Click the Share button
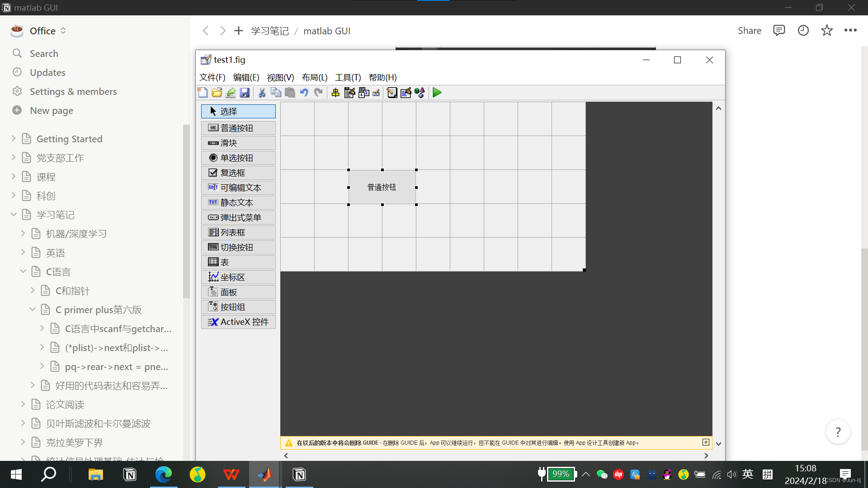Image resolution: width=868 pixels, height=488 pixels. 749,31
